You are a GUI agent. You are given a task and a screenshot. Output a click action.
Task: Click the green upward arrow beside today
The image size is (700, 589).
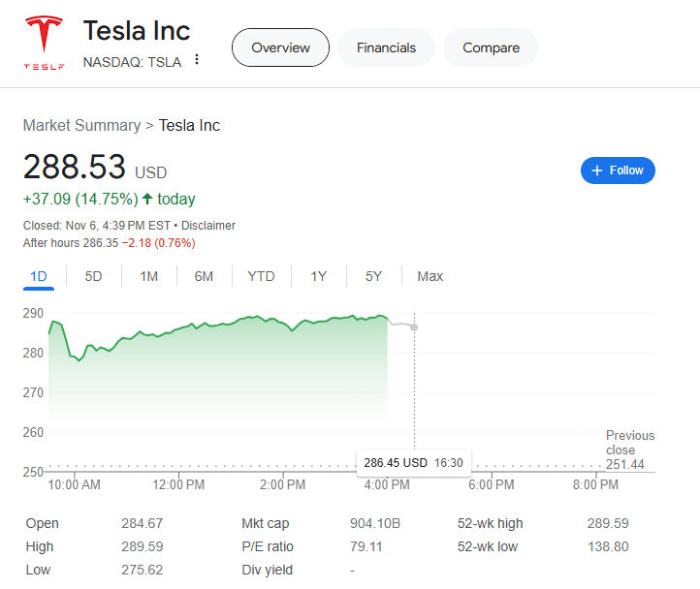[x=147, y=199]
